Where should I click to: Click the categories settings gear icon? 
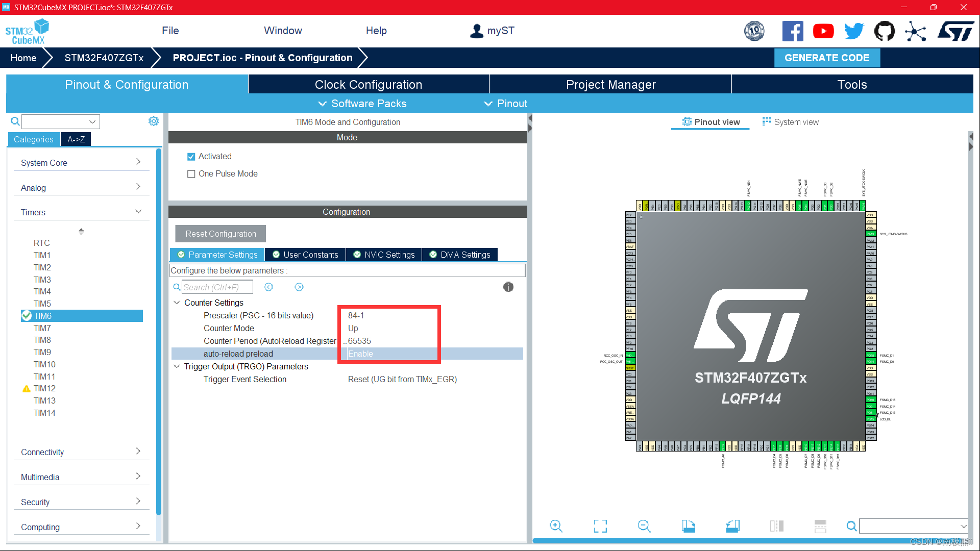153,121
